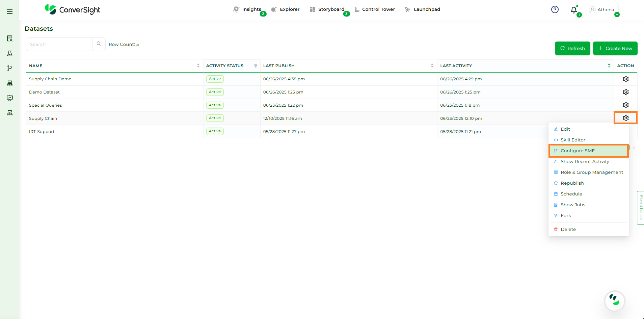Click the gear icon for Special Queries
This screenshot has width=644, height=319.
click(x=625, y=105)
